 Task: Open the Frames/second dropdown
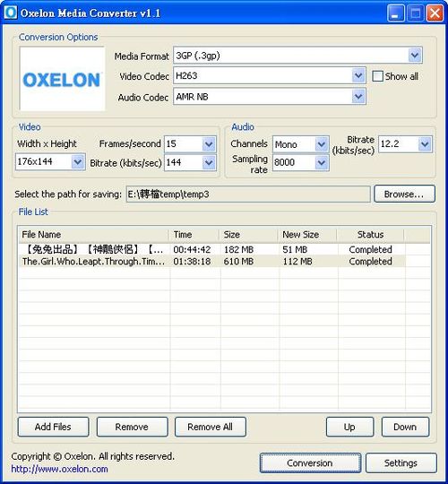(209, 144)
